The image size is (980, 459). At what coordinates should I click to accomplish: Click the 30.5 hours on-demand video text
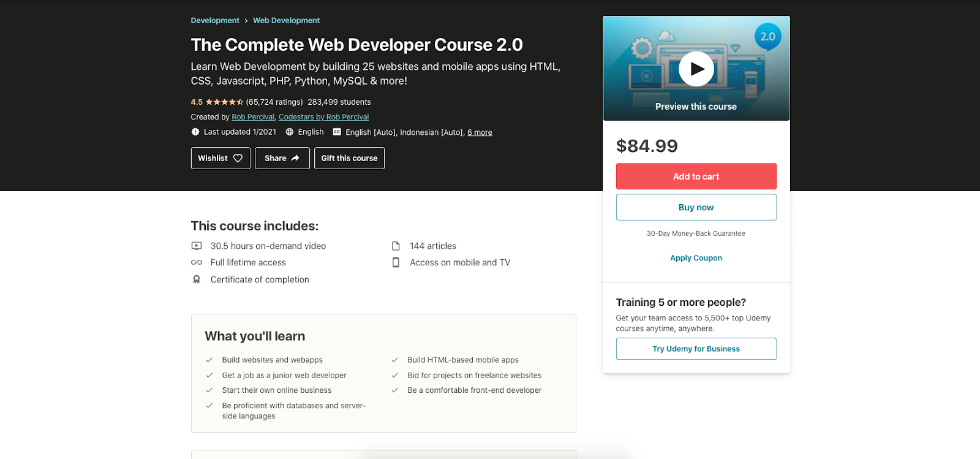268,246
